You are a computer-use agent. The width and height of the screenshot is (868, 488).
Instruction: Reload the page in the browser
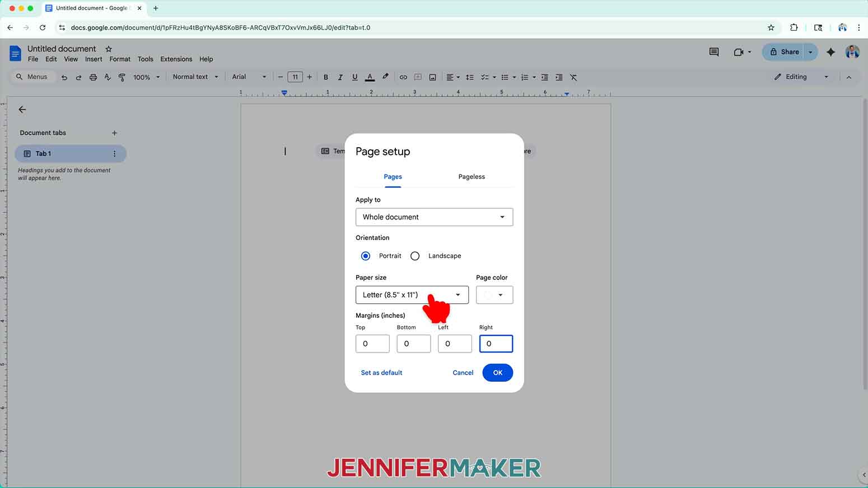pyautogui.click(x=43, y=27)
